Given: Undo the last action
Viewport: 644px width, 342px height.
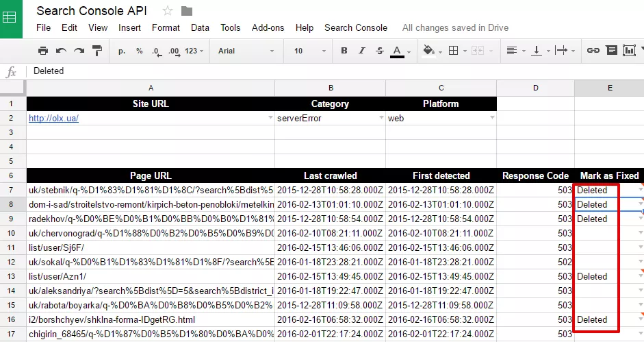Looking at the screenshot, I should (61, 51).
